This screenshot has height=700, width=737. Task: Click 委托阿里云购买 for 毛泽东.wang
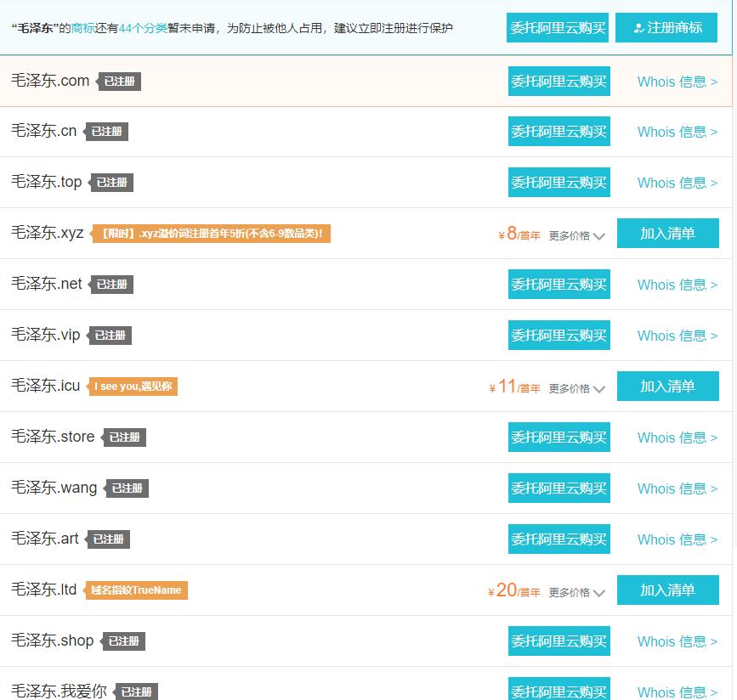coord(558,488)
